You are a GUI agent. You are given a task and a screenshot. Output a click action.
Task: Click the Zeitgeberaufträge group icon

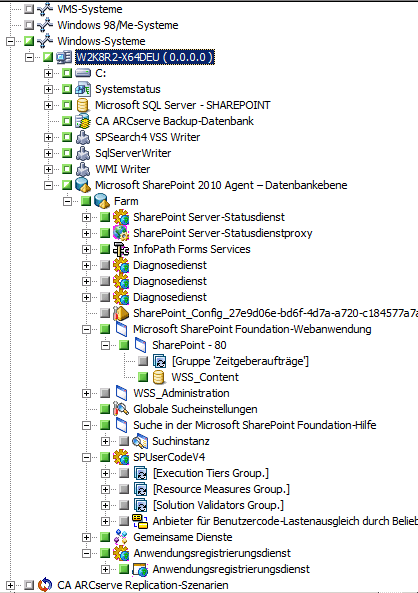click(159, 361)
